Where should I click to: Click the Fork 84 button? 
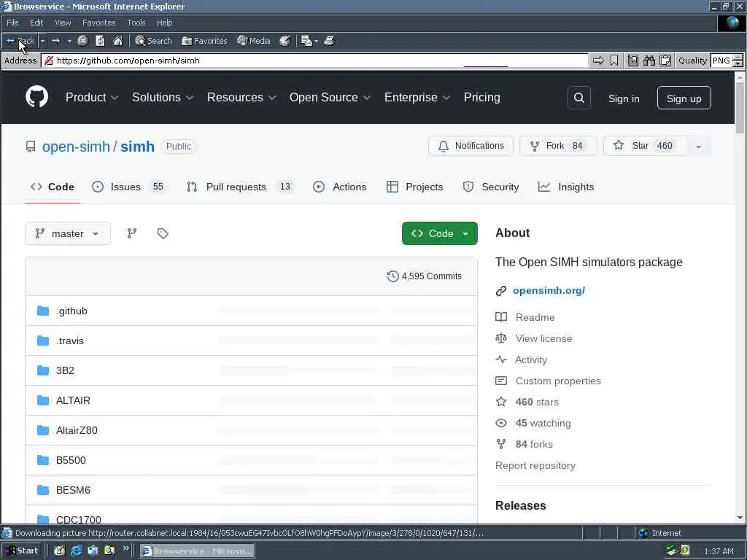[x=558, y=146]
